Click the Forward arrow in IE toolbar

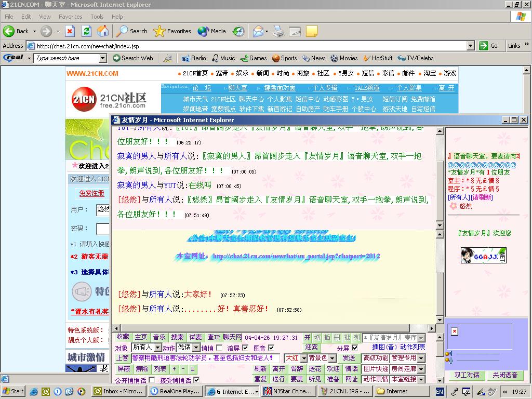pos(46,31)
